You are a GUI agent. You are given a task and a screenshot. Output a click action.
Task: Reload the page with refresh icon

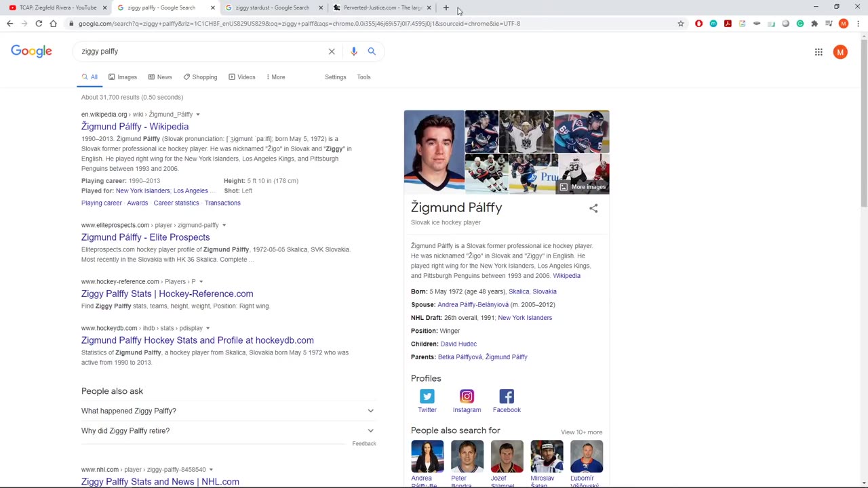pyautogui.click(x=39, y=24)
